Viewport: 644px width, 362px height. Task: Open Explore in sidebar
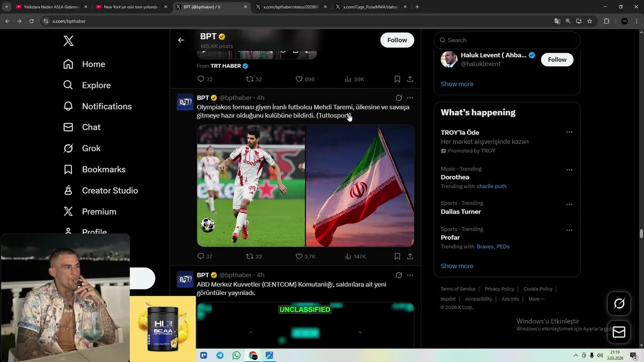pyautogui.click(x=87, y=85)
